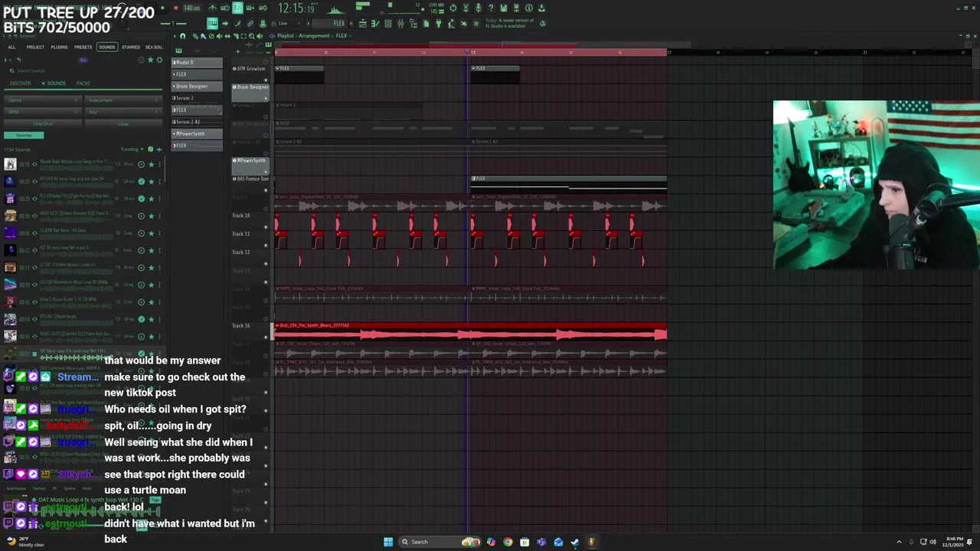This screenshot has height=551, width=980.
Task: Click the star favorites icon near gear
Action: [x=151, y=60]
